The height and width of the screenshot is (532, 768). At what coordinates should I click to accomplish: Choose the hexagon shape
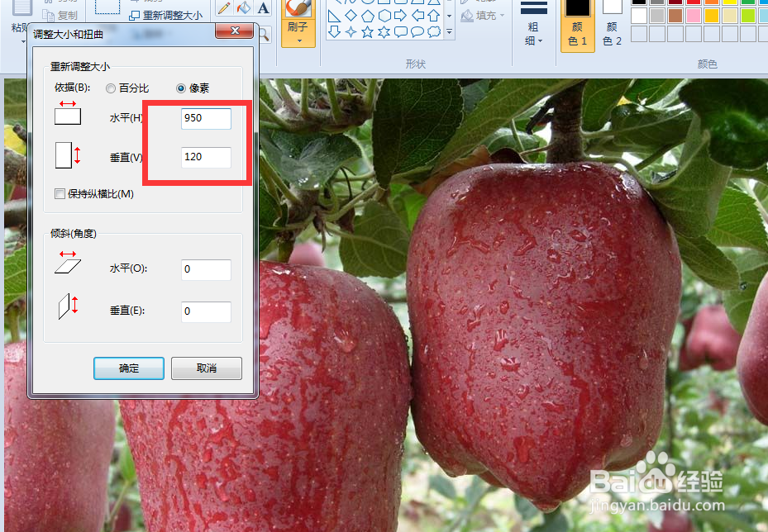(384, 16)
